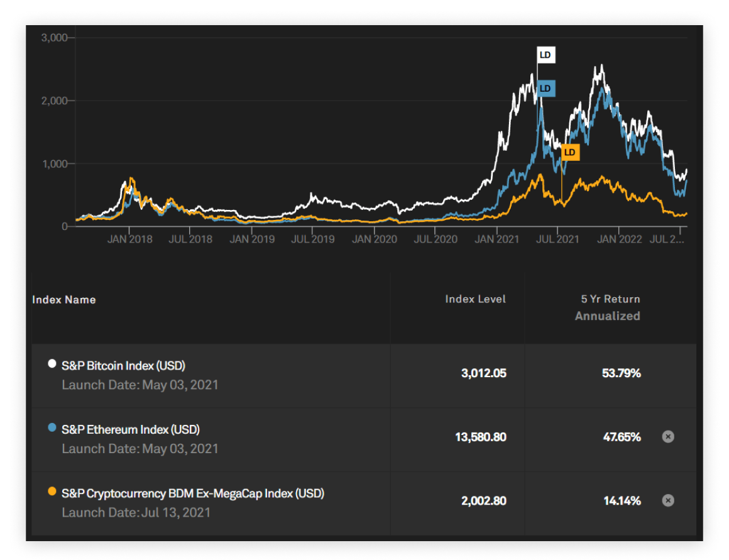Viewport: 729px width, 560px height.
Task: Open the S&P Bitcoin Index (USD) link
Action: pos(123,366)
